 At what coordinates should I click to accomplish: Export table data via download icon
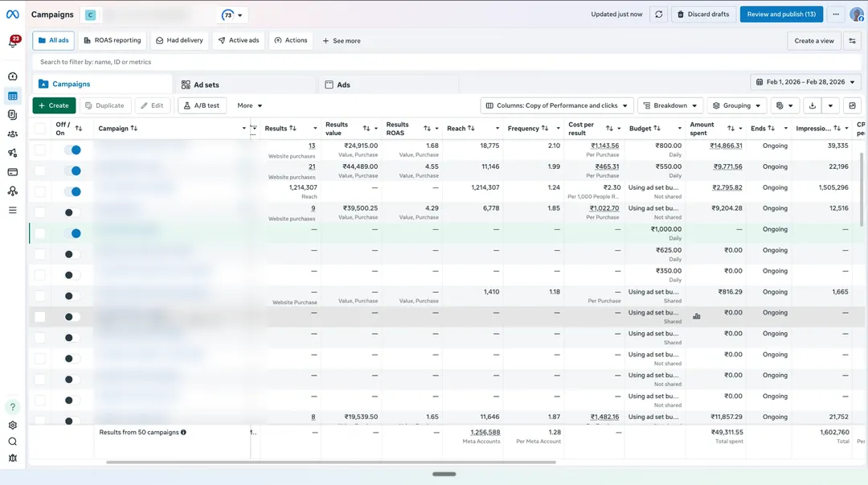point(812,105)
